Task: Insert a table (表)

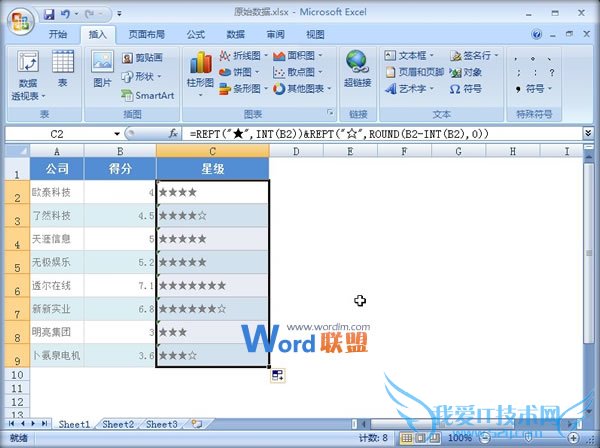Action: [63, 68]
